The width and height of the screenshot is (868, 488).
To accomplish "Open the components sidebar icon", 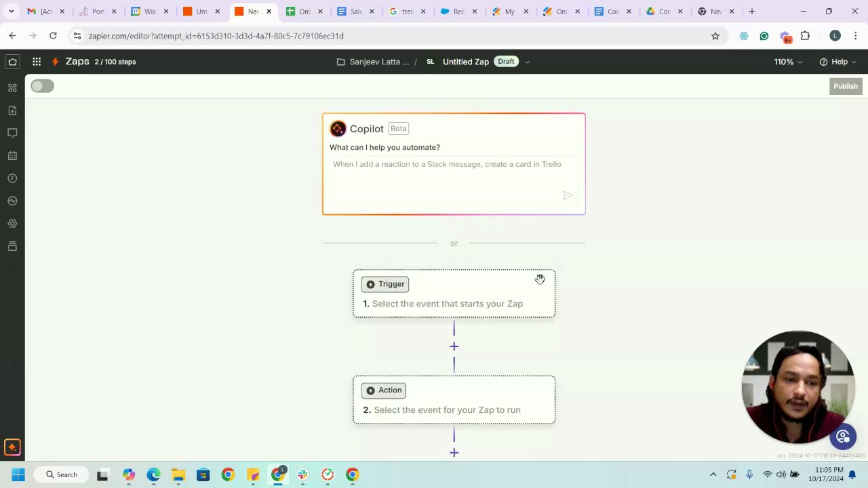I will (12, 88).
